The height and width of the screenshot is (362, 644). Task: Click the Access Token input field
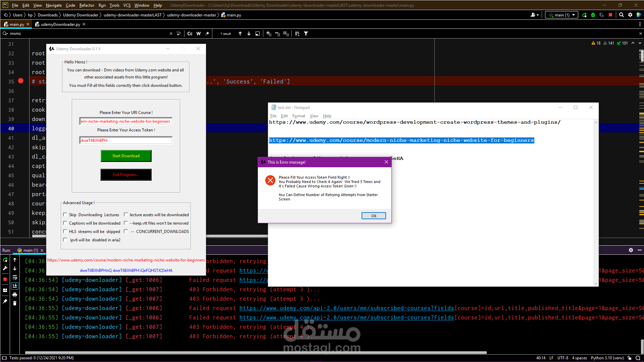(126, 140)
